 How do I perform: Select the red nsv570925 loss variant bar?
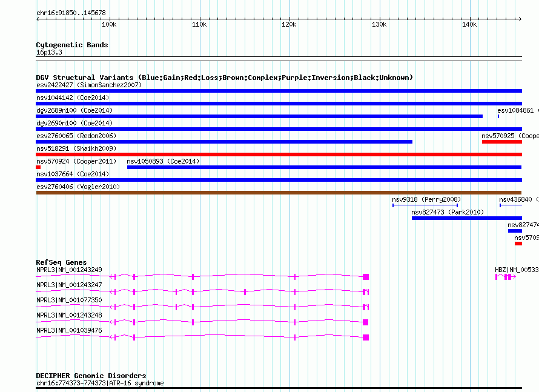pyautogui.click(x=502, y=142)
